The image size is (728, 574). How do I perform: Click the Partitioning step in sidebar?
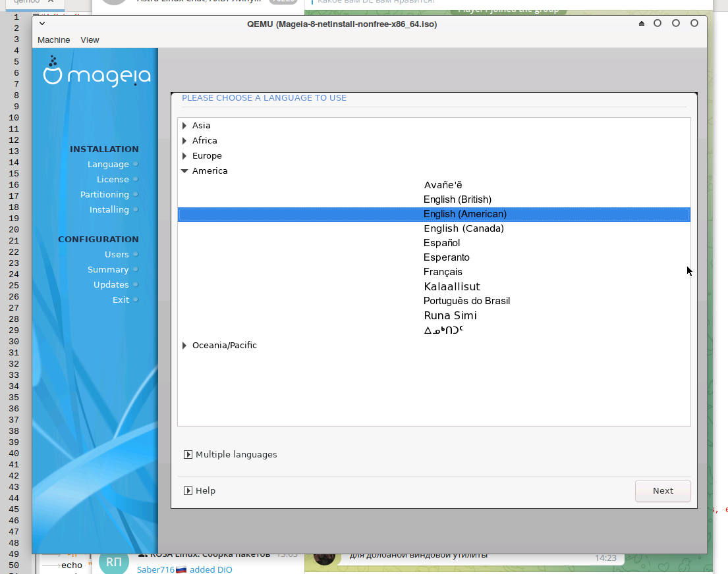[x=105, y=194]
